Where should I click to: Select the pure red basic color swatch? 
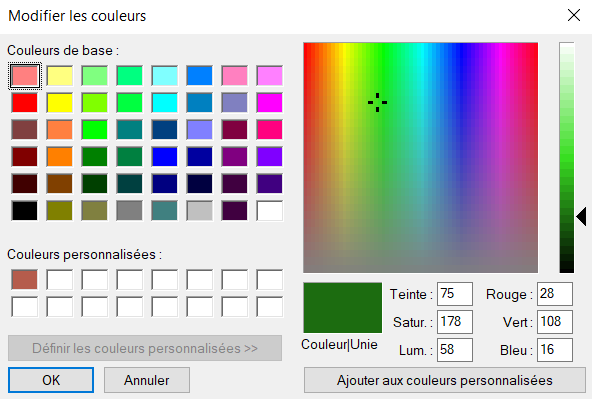tap(25, 103)
